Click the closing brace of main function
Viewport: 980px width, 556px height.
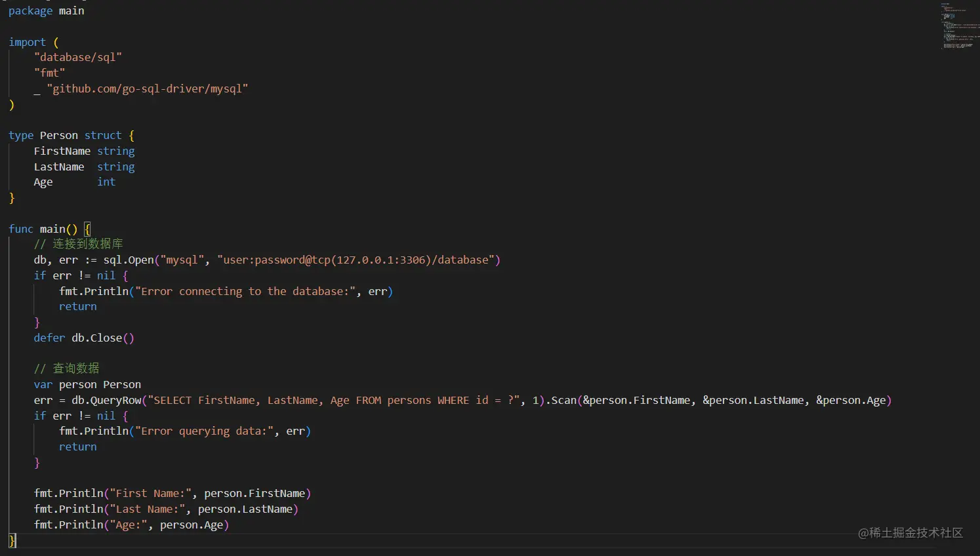(12, 540)
